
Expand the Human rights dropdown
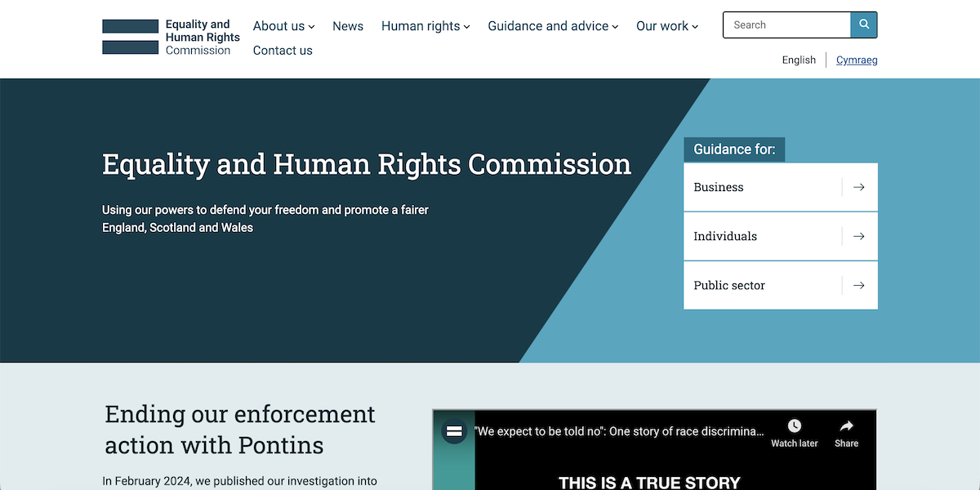click(x=425, y=25)
